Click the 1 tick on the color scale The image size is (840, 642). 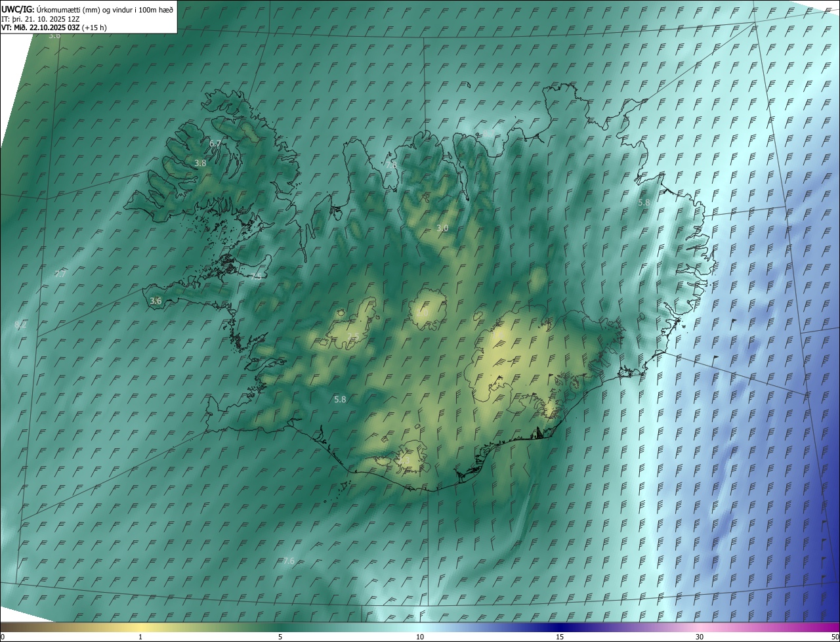click(140, 637)
